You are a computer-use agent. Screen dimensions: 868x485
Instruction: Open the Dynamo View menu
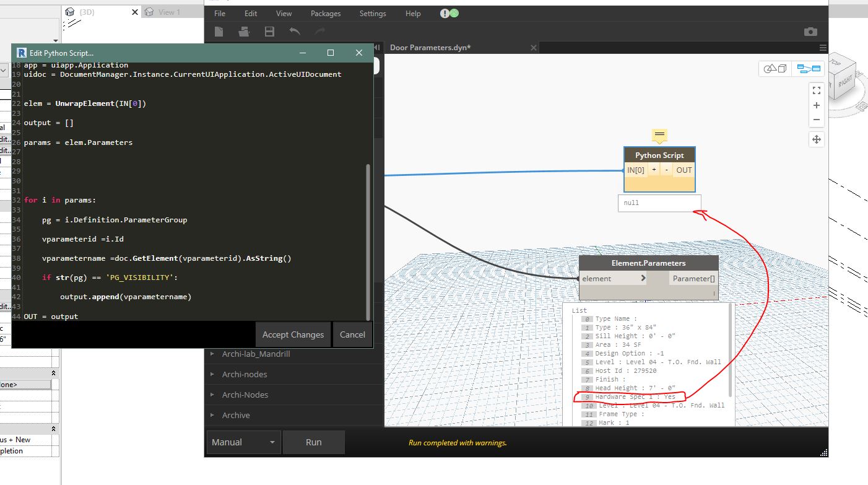[x=284, y=14]
